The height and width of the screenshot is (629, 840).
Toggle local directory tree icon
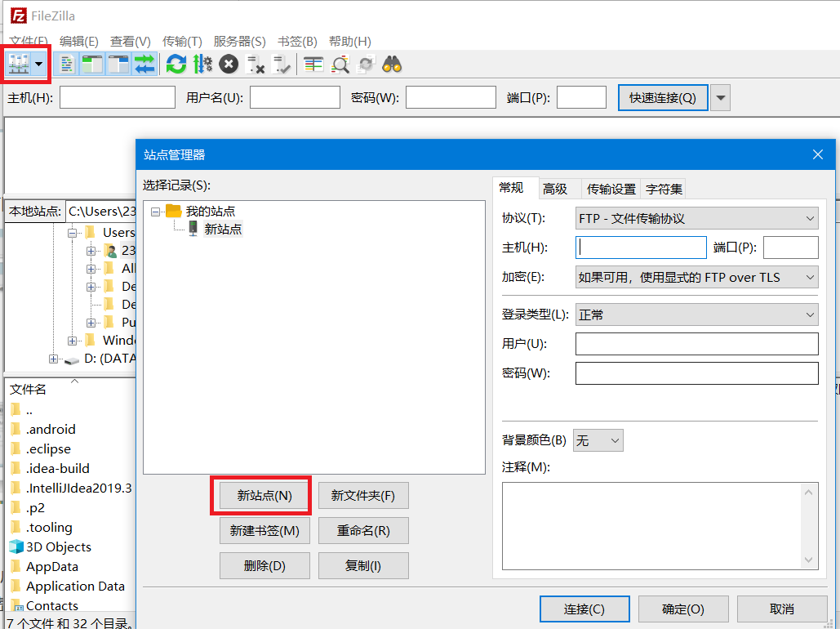93,65
